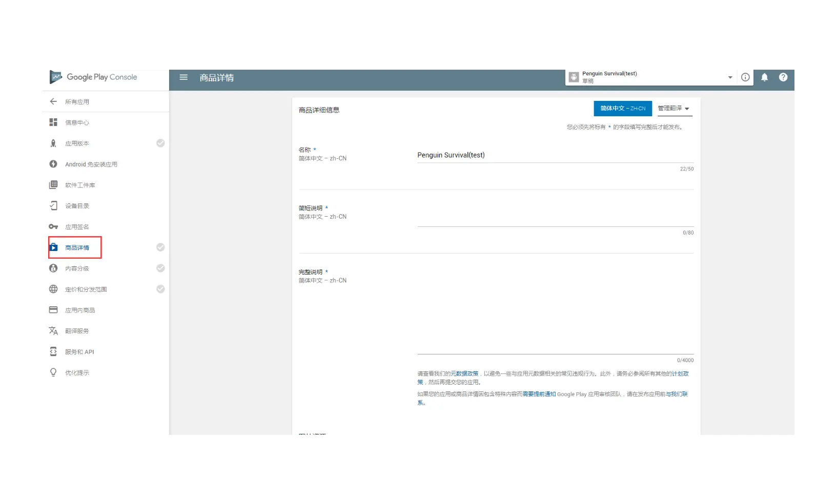836x504 pixels.
Task: Open 设备目录 menu item
Action: pyautogui.click(x=77, y=206)
